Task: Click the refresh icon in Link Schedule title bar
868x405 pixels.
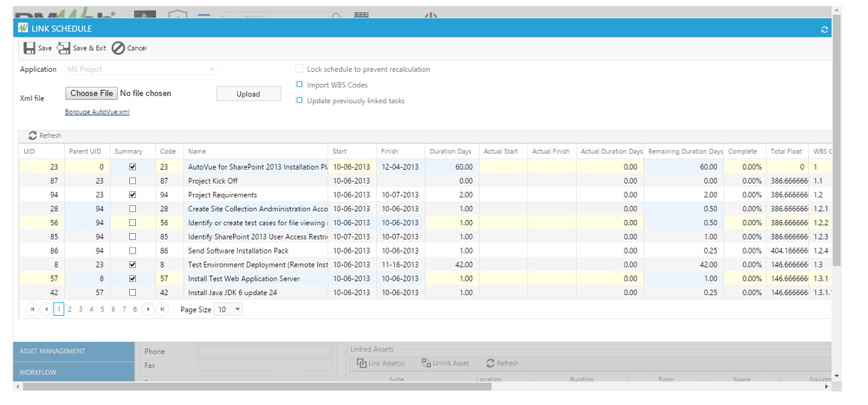Action: coord(824,30)
